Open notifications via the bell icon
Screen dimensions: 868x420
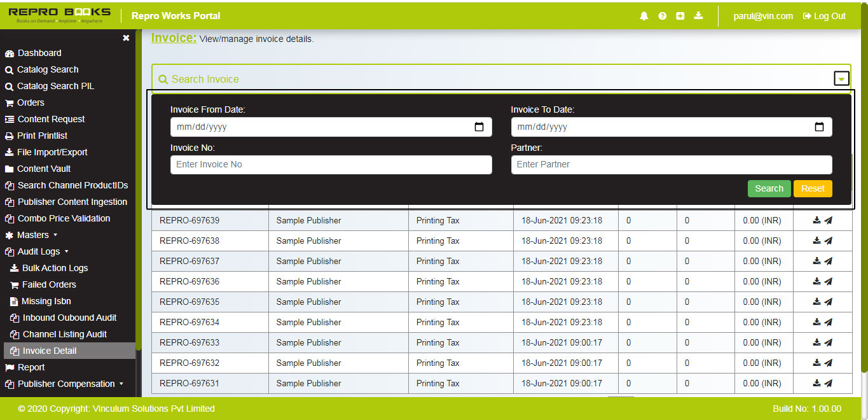pyautogui.click(x=644, y=15)
